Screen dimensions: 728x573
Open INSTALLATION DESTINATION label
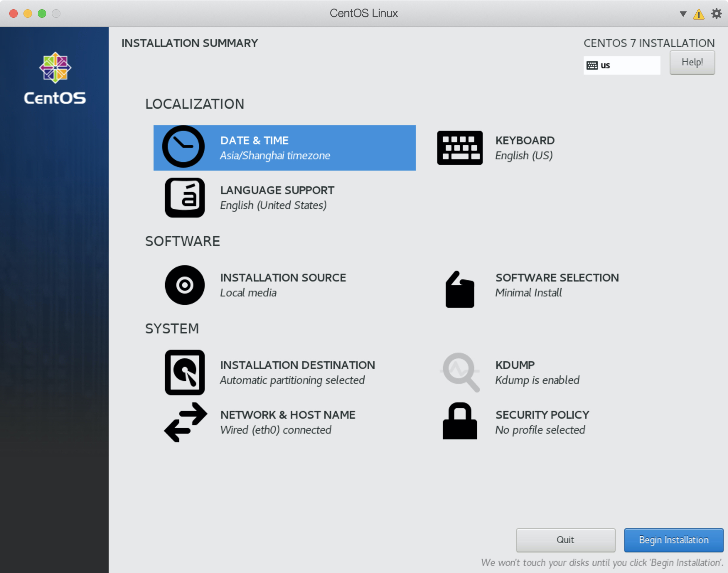[298, 365]
